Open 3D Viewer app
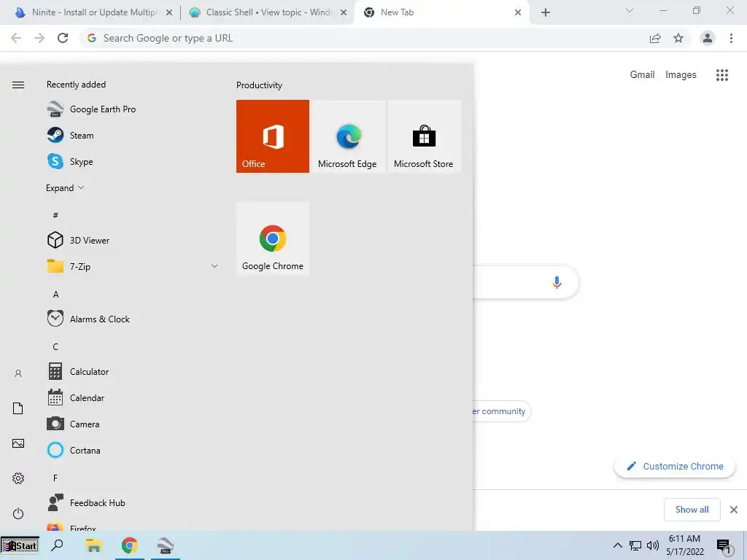Screen dimensions: 747x560 coord(132,240)
